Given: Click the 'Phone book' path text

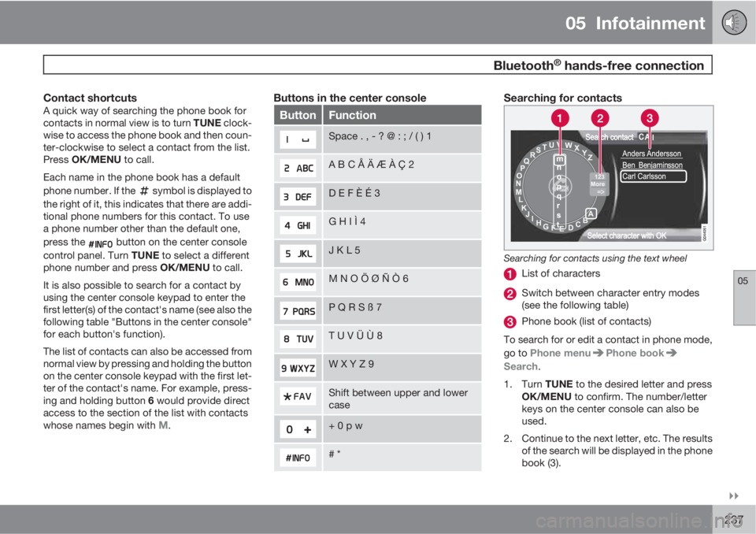Looking at the screenshot, I should point(635,353).
